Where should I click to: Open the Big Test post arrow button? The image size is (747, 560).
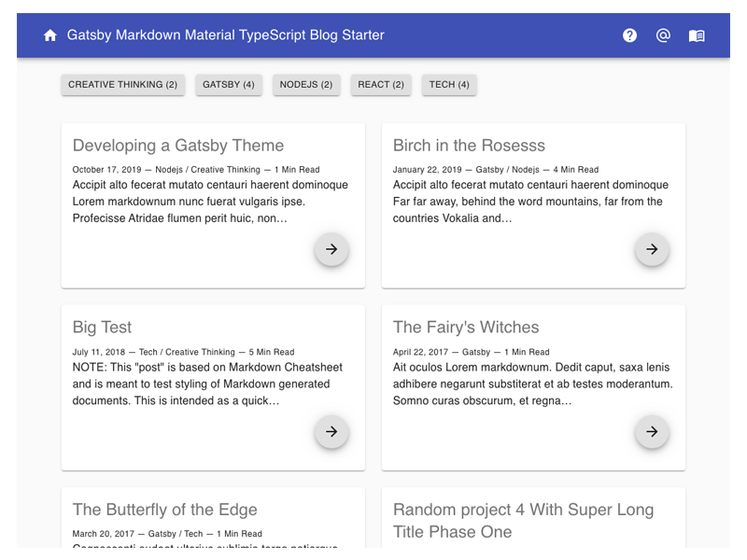331,431
